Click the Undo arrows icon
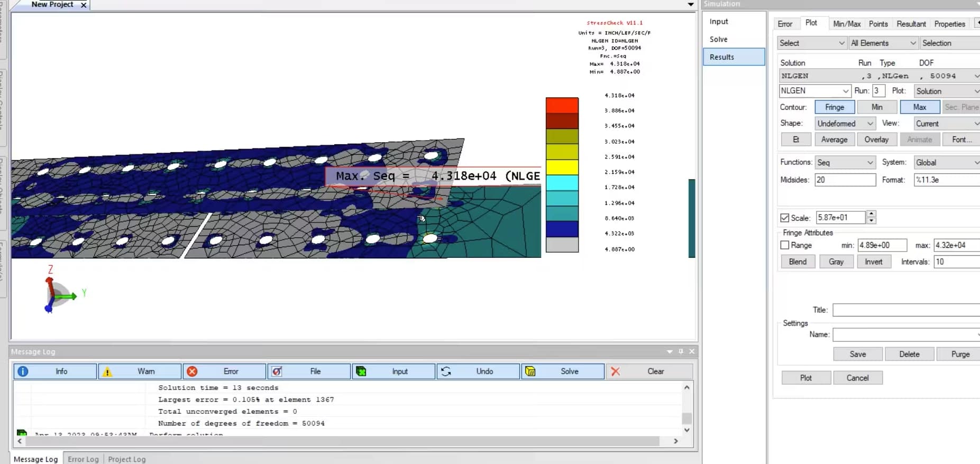 tap(446, 372)
